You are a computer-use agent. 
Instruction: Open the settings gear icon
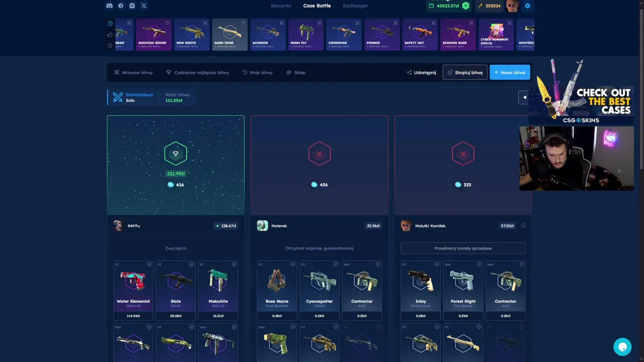pyautogui.click(x=527, y=6)
